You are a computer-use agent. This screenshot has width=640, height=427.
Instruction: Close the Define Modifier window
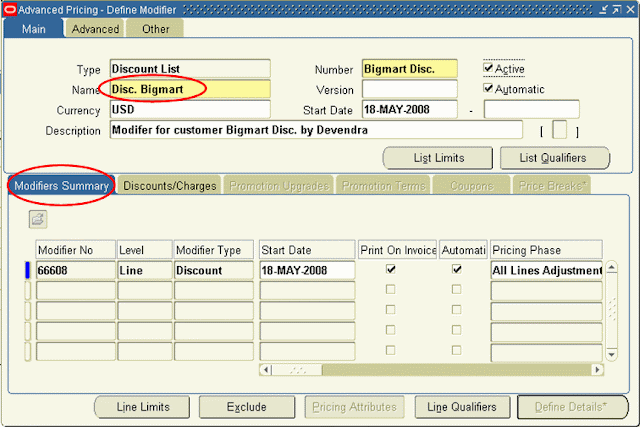click(x=630, y=9)
